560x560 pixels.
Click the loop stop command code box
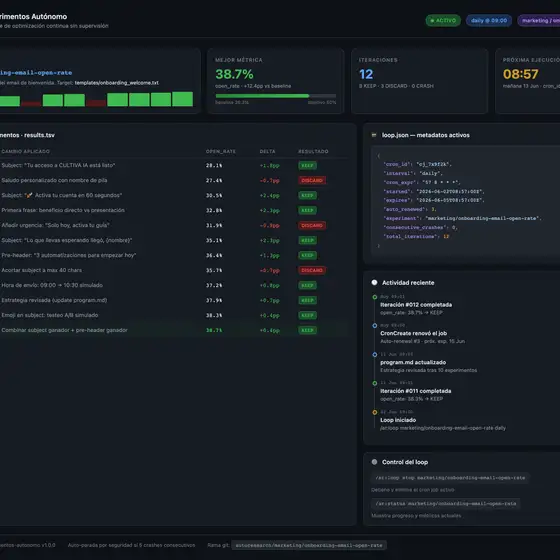pyautogui.click(x=450, y=478)
